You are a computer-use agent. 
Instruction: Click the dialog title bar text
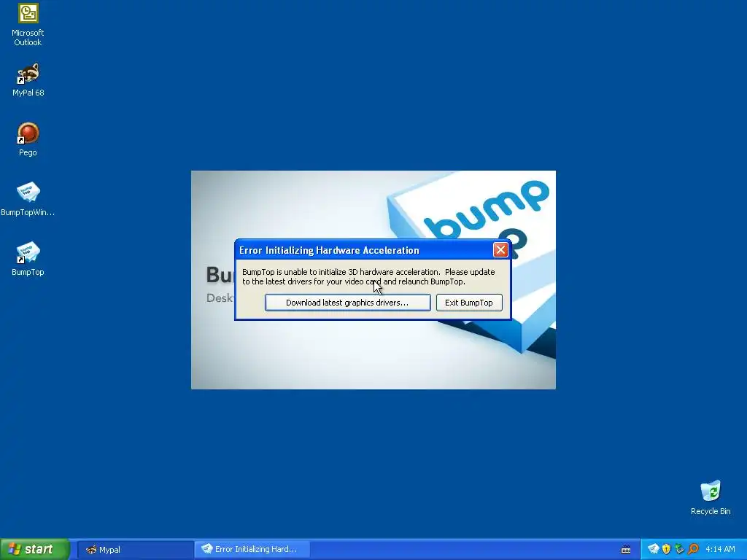coord(329,251)
